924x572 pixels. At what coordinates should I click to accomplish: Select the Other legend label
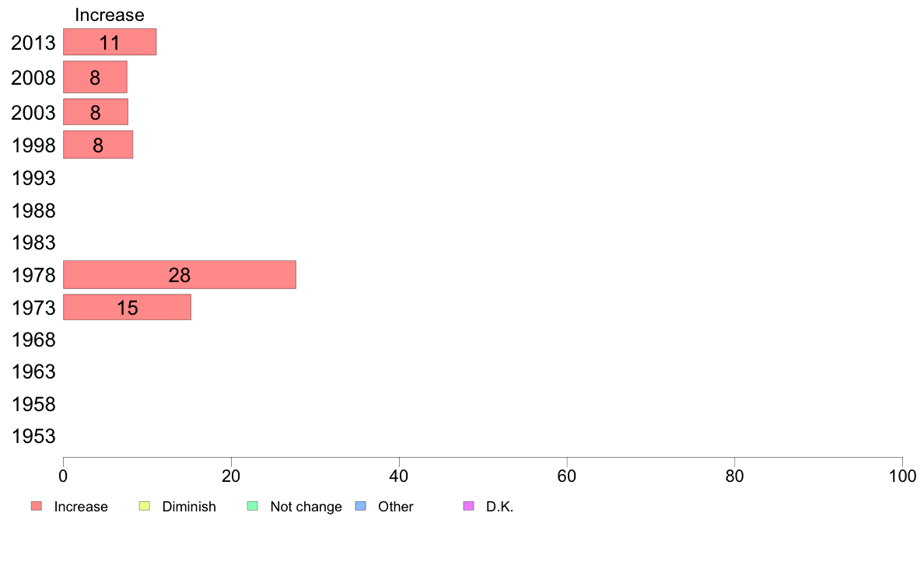tap(395, 507)
